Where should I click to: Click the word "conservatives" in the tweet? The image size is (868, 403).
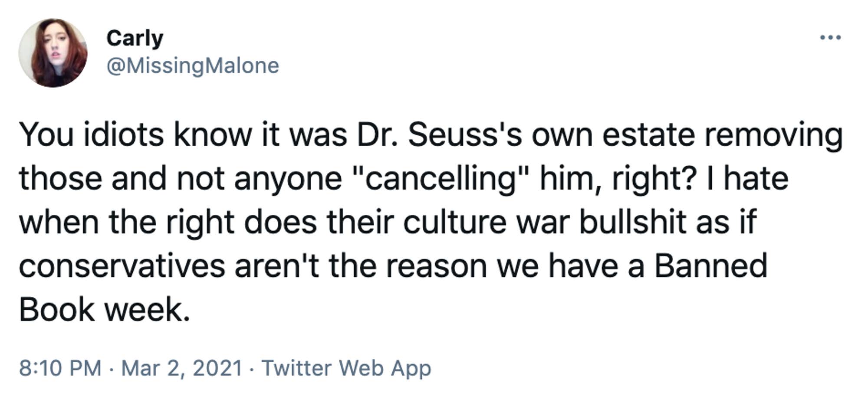coord(122,266)
